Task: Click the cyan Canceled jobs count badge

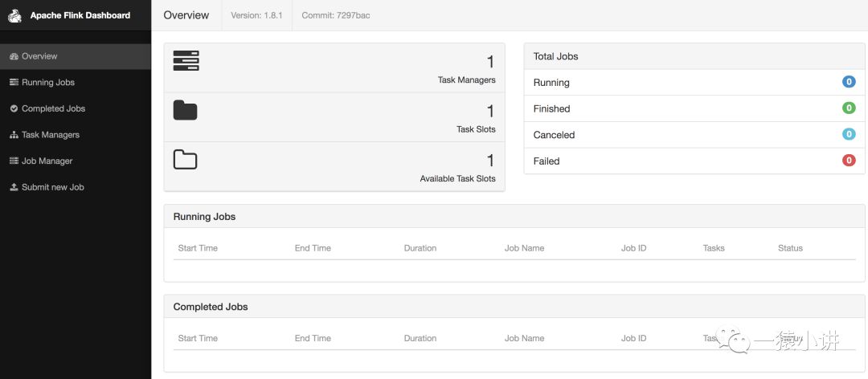Action: tap(849, 134)
